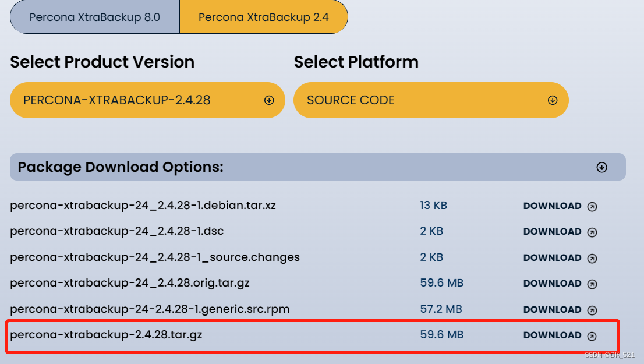Click the percona-xtrabackup-24_2.4.28.orig.tar.gz filename
Screen dimensions: 644x364
pyautogui.click(x=130, y=283)
